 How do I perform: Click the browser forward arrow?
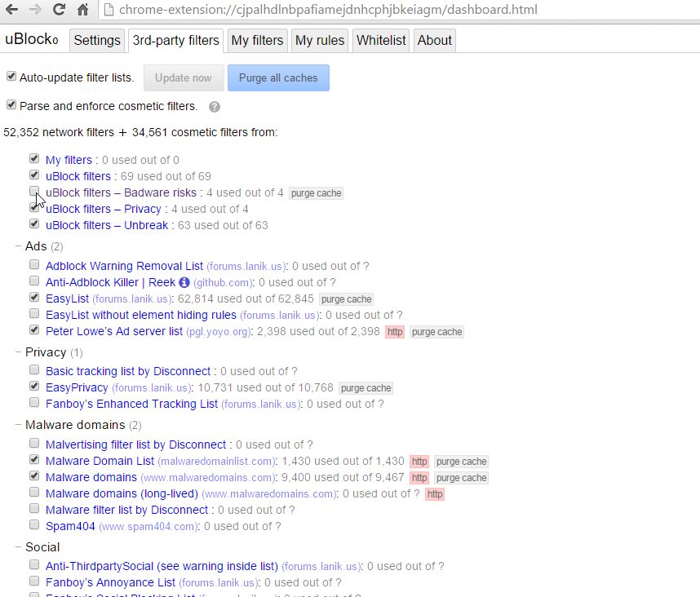tap(35, 9)
